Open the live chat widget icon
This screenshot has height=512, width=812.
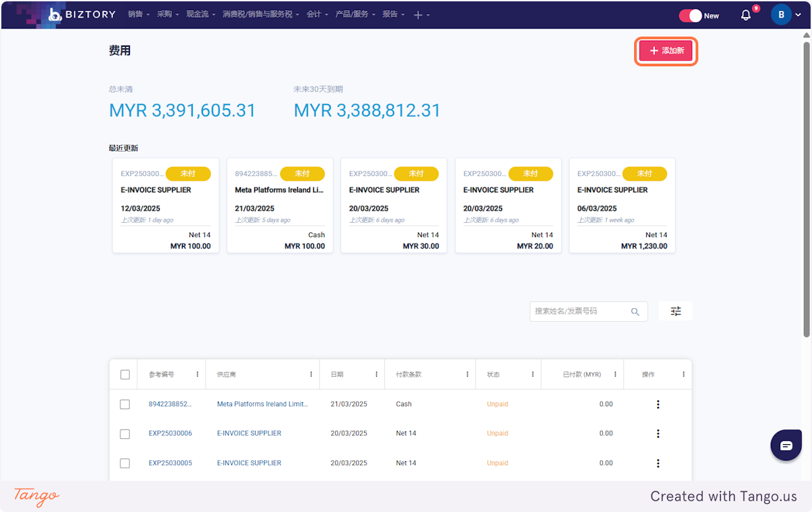click(786, 445)
